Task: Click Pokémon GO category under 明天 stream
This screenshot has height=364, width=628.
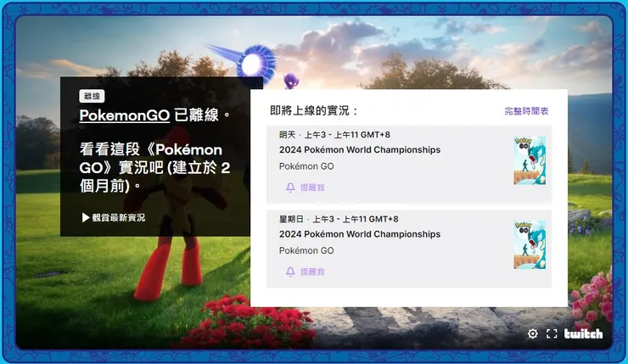Action: point(306,166)
